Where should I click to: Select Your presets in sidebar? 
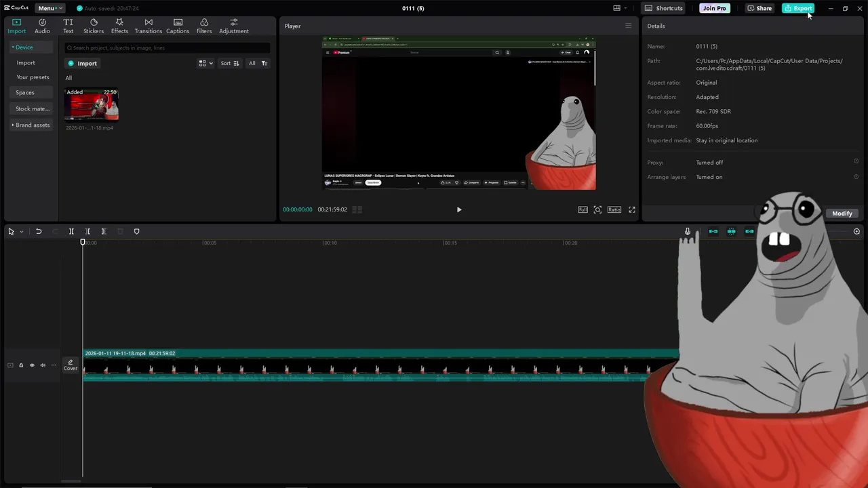click(33, 77)
